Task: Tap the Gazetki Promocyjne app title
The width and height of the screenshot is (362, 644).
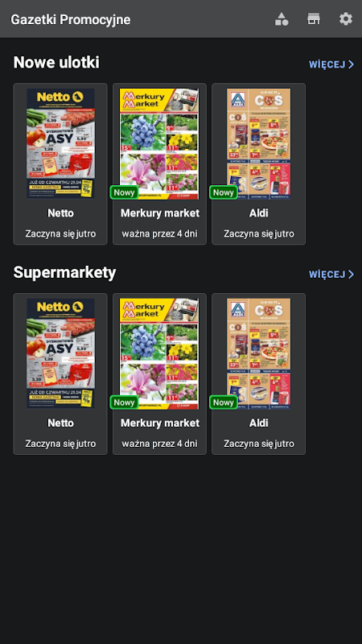Action: coord(71,19)
